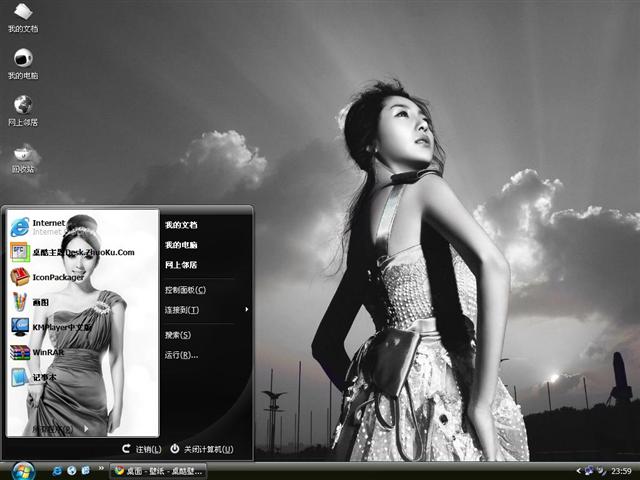640x480 pixels.
Task: Launch Internet Explorer from the Start menu
Action: 38,227
